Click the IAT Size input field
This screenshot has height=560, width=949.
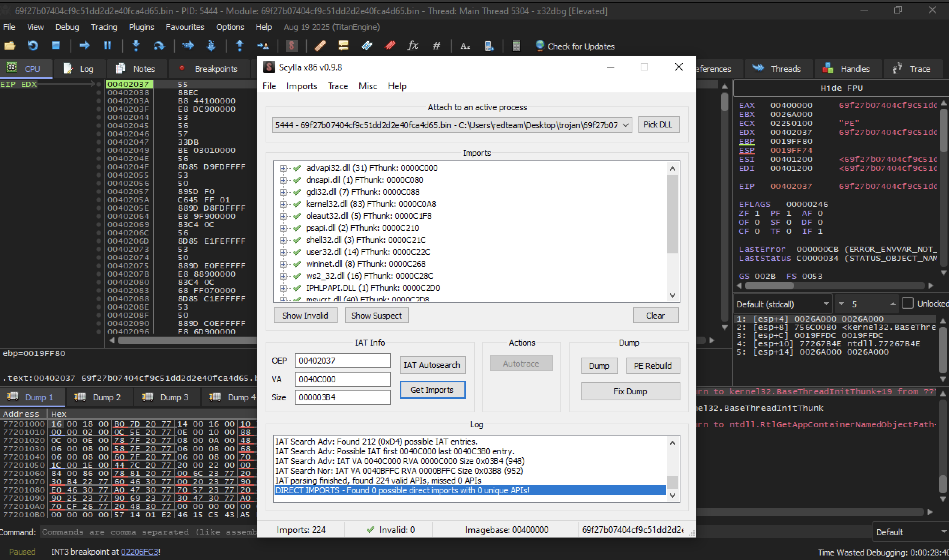tap(342, 397)
